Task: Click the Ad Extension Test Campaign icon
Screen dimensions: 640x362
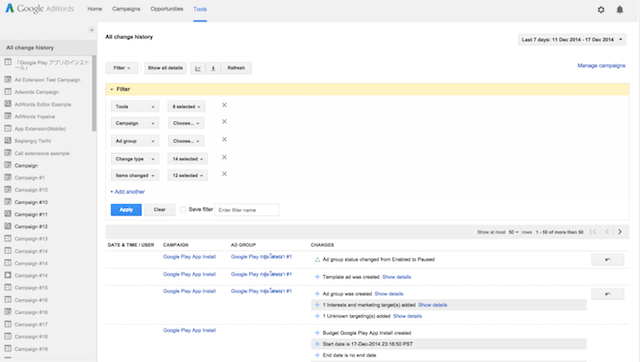Action: click(x=8, y=80)
